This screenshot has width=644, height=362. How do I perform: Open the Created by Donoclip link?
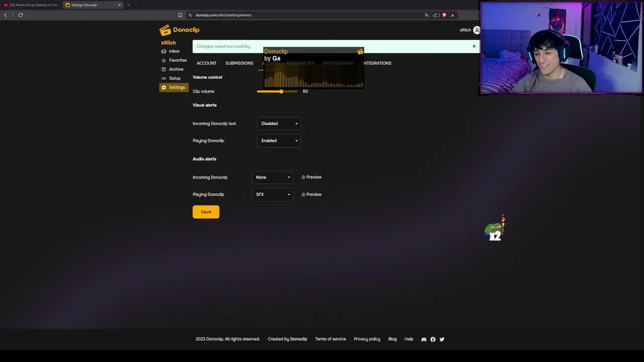(287, 339)
